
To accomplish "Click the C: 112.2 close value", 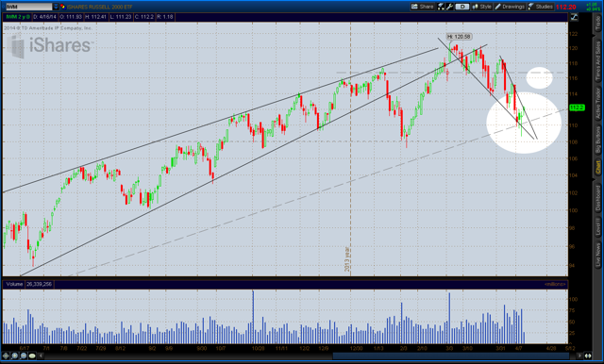I will pyautogui.click(x=144, y=17).
